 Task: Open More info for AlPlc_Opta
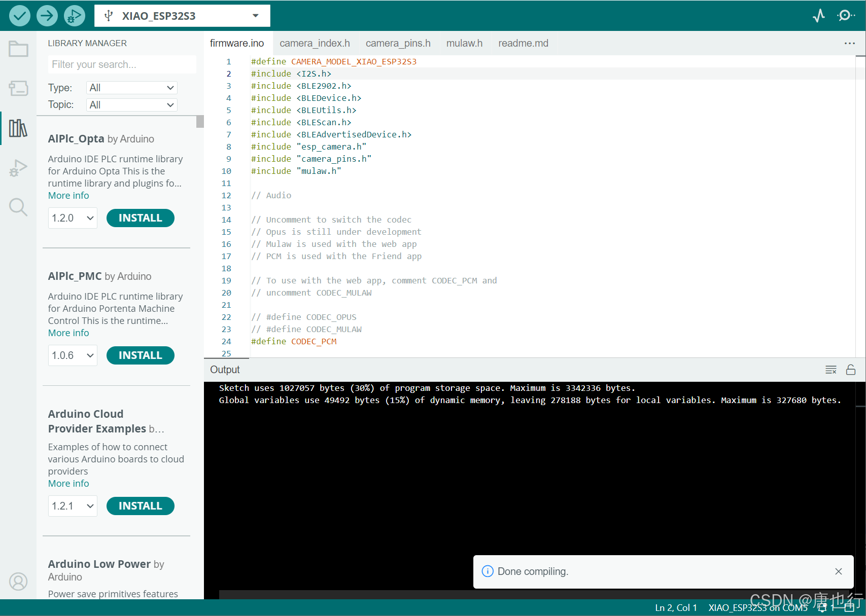[68, 196]
